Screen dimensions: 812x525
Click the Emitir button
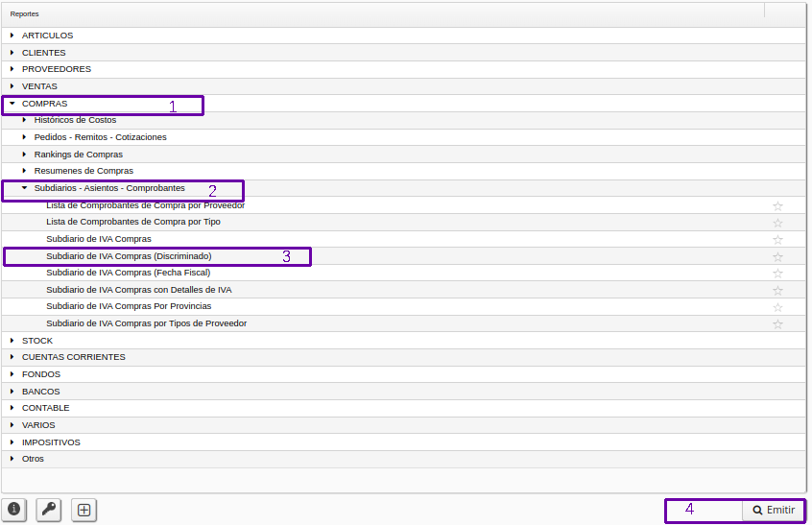[774, 510]
